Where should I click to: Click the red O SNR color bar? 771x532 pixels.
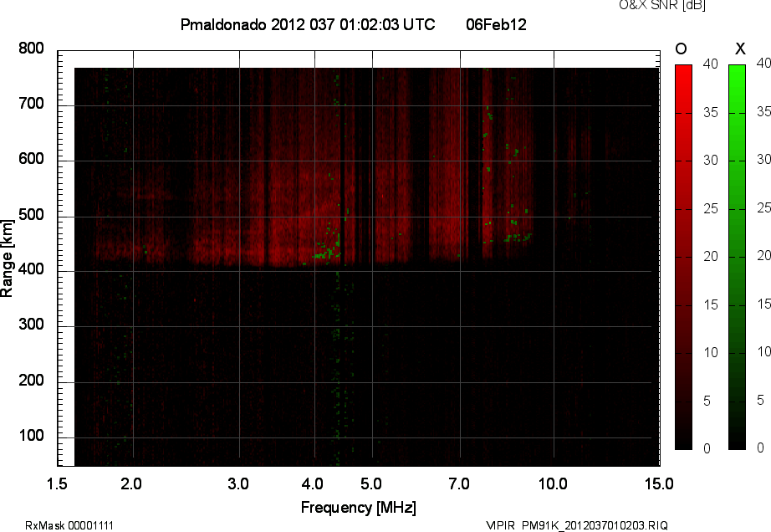pos(683,257)
